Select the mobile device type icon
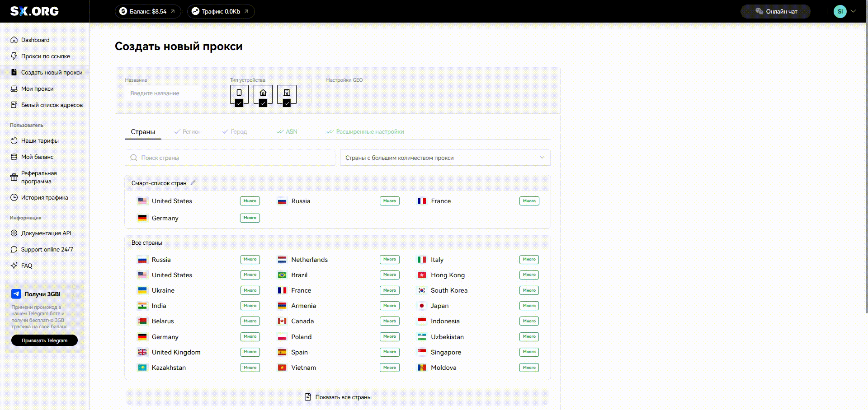This screenshot has height=410, width=868. point(239,93)
